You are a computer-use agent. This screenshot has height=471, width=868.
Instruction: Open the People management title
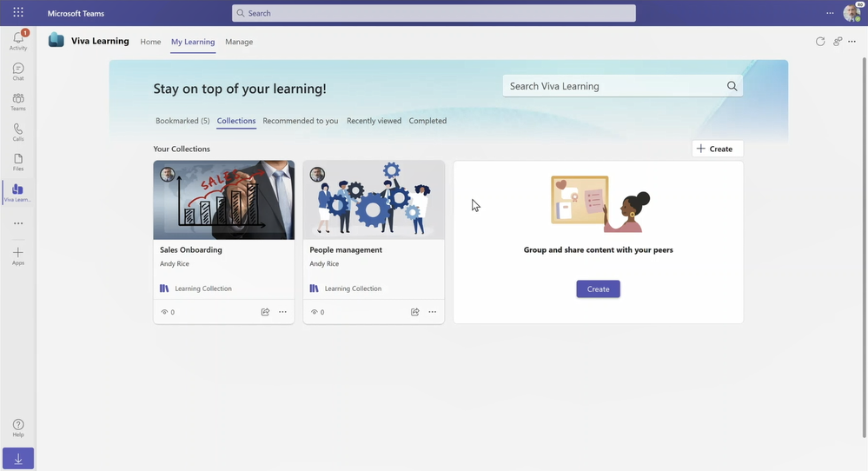point(346,249)
